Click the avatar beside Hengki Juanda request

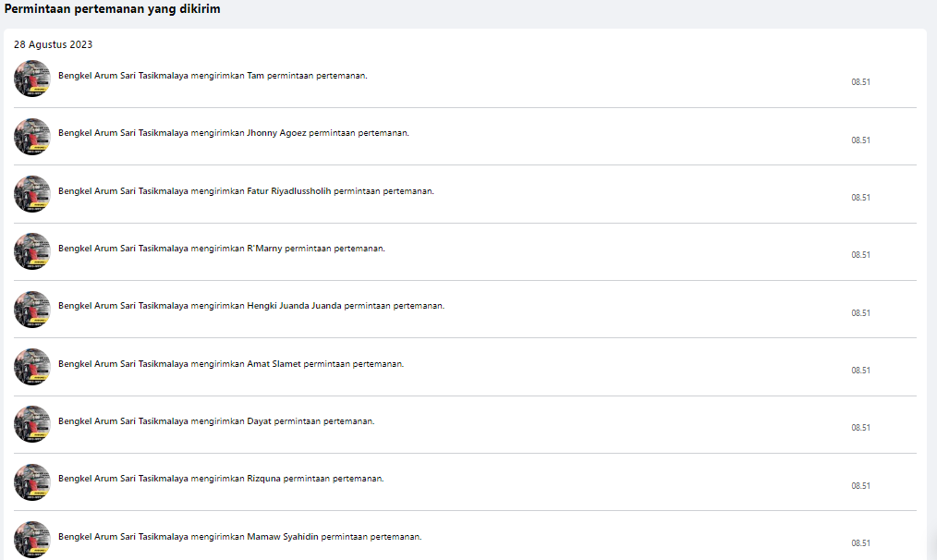coord(32,309)
